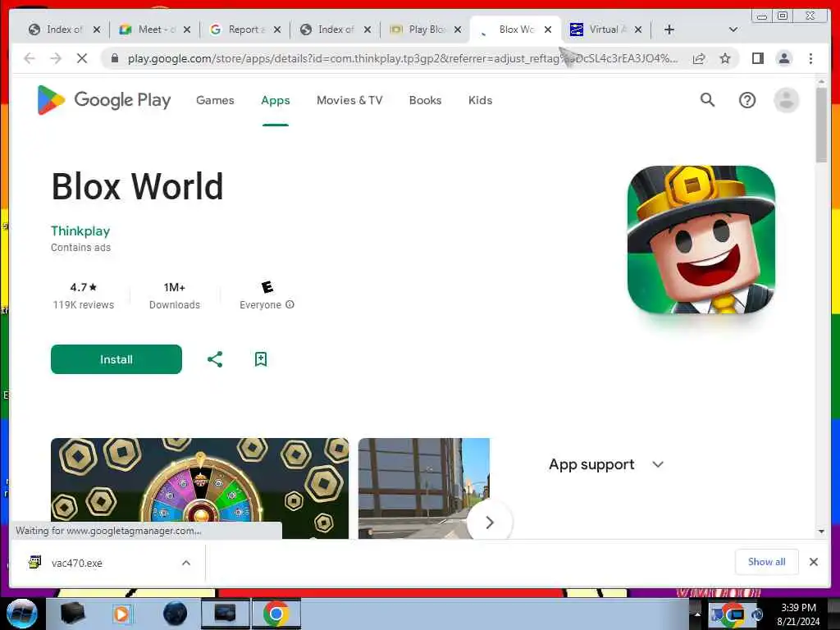The image size is (840, 630).
Task: Open the Help Center question mark icon
Action: click(746, 100)
